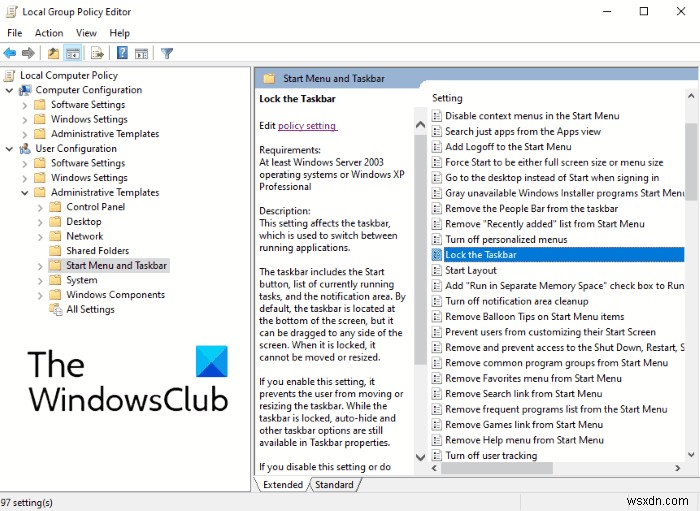Click the Back arrow toolbar icon
This screenshot has width=700, height=511.
pyautogui.click(x=9, y=54)
